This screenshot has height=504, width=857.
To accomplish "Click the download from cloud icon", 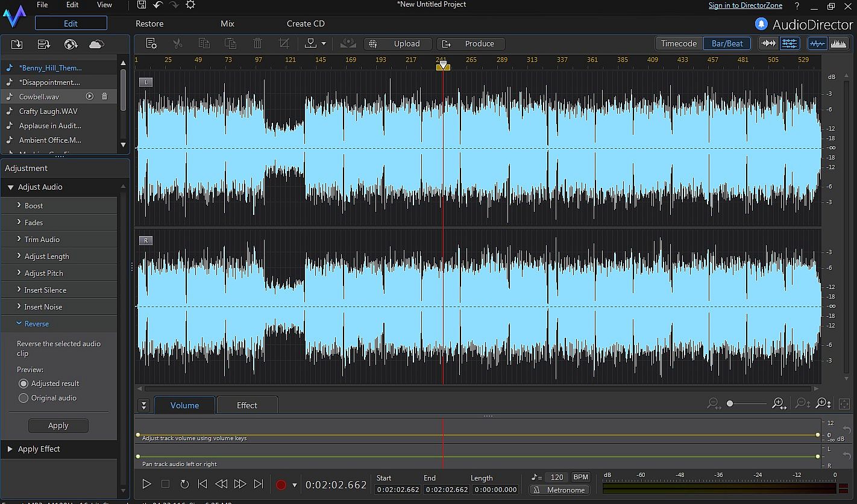I will point(96,45).
